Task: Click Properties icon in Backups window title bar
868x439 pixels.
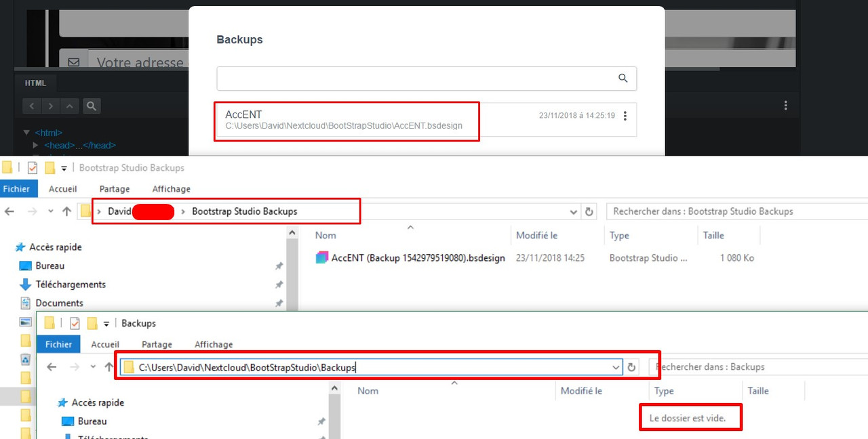Action: click(75, 323)
